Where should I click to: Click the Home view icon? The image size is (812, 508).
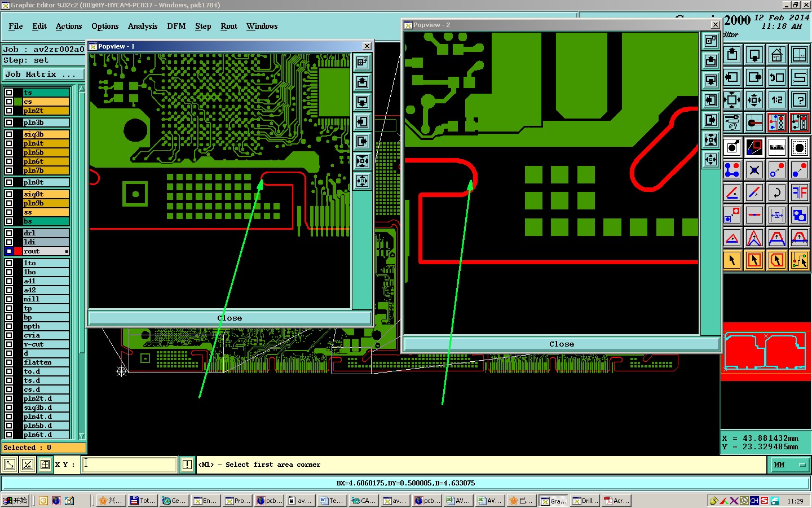[x=777, y=55]
